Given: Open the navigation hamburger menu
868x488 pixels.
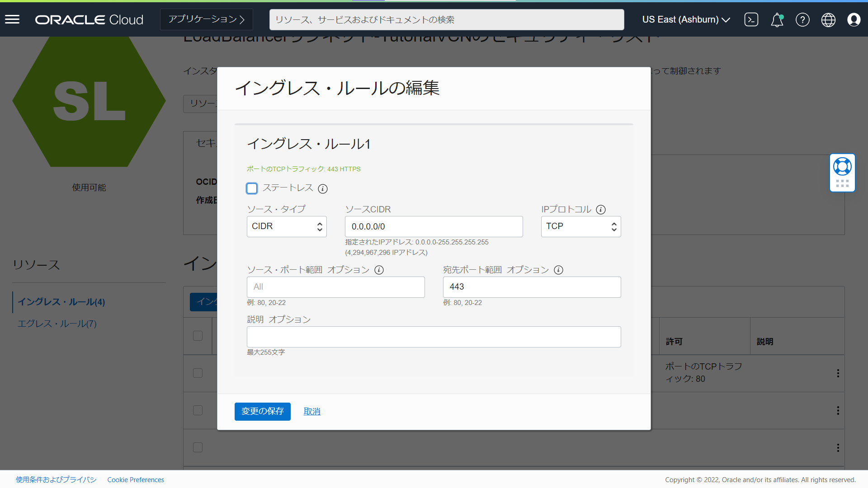Looking at the screenshot, I should (12, 19).
